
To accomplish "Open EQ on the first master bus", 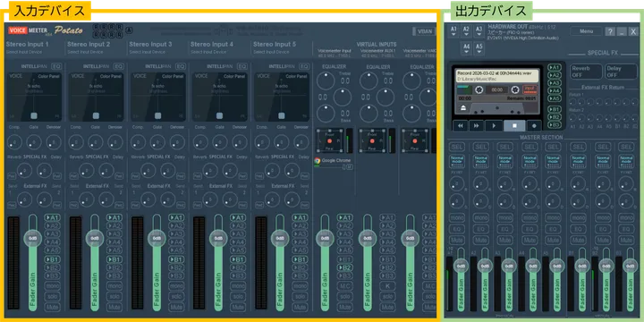I will tap(457, 229).
